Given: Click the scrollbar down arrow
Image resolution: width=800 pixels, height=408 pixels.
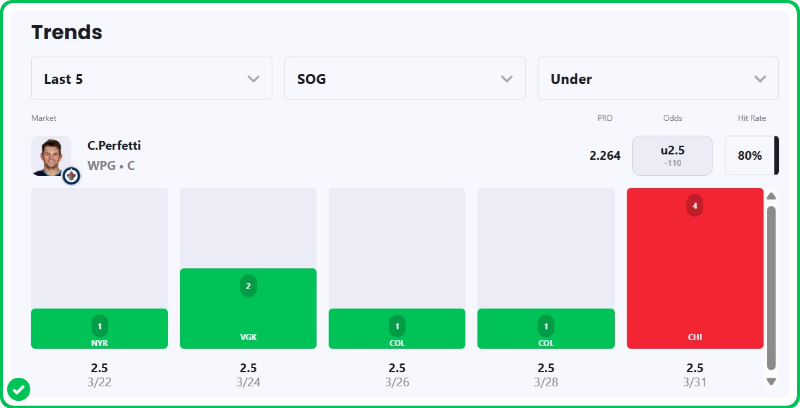Looking at the screenshot, I should tap(771, 381).
